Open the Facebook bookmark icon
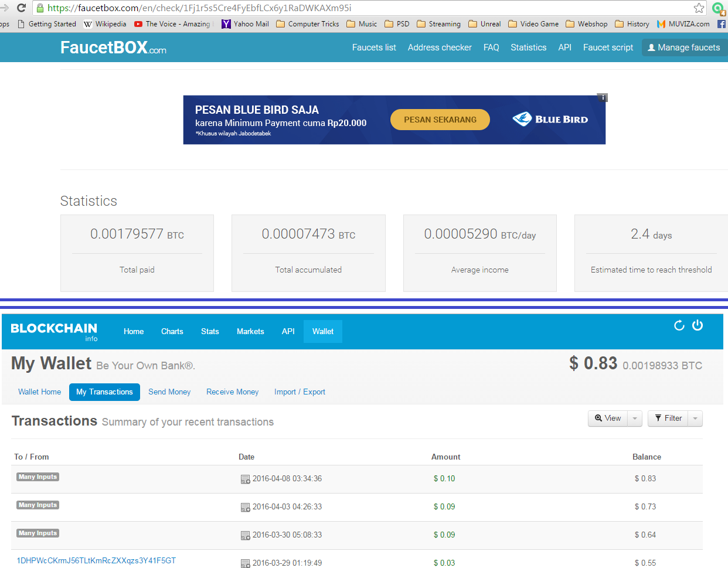728x568 pixels. pyautogui.click(x=722, y=24)
